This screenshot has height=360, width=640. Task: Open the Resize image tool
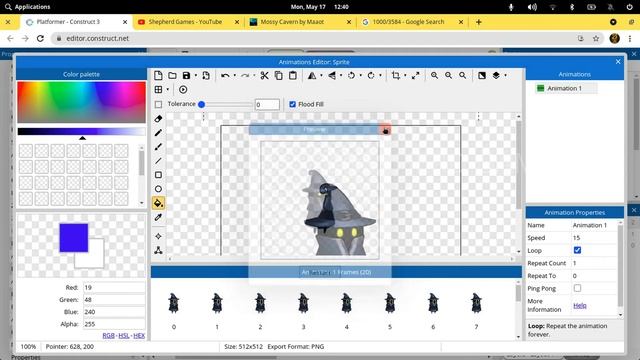click(x=416, y=76)
